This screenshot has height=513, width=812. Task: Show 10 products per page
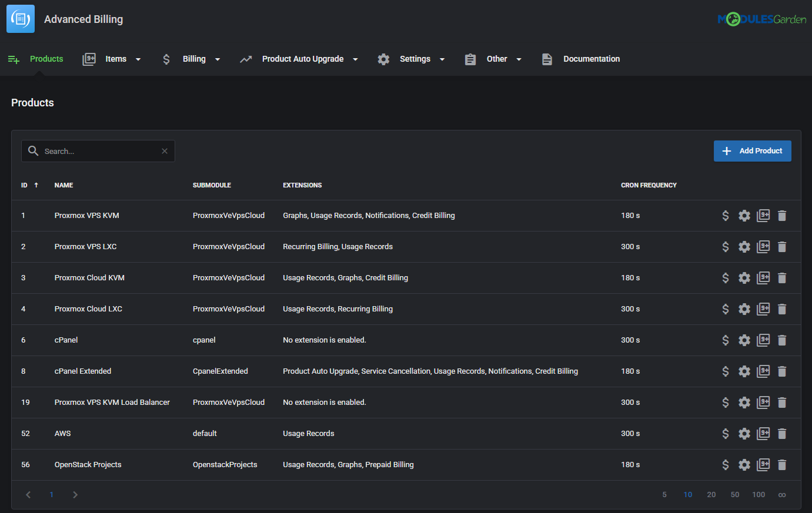pos(688,495)
